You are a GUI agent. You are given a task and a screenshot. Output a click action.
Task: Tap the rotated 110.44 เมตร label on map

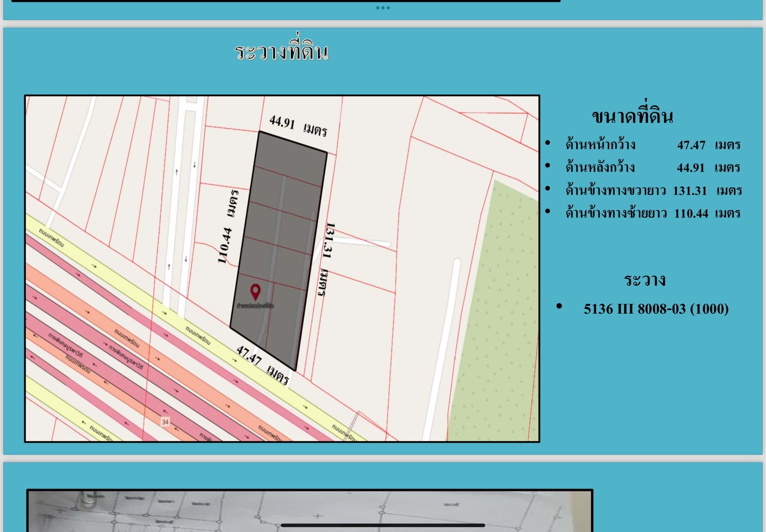[228, 227]
